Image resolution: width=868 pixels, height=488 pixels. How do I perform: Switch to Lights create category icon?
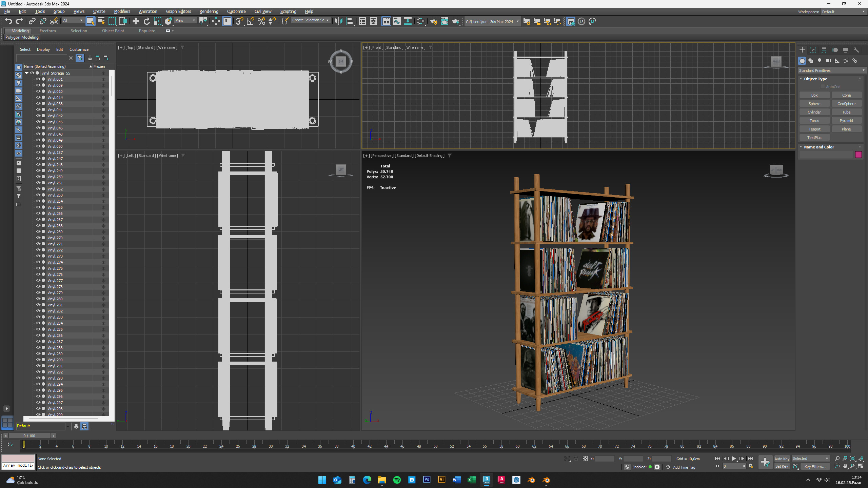pos(820,61)
